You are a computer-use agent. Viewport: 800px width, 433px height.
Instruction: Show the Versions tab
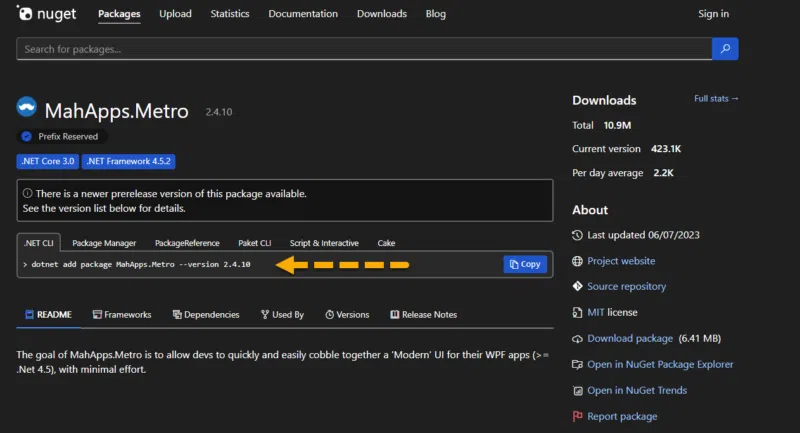pyautogui.click(x=346, y=314)
